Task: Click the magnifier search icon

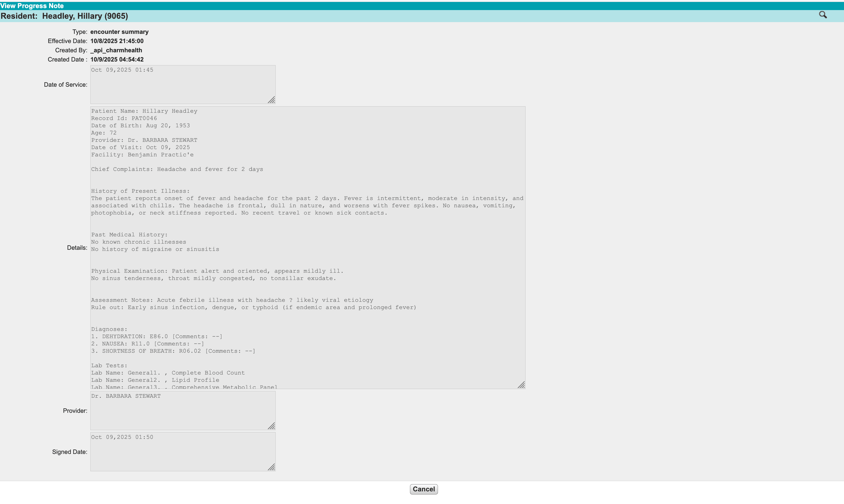Action: tap(823, 15)
